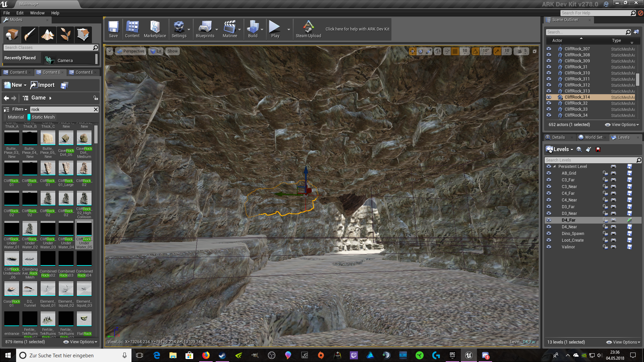The width and height of the screenshot is (644, 362).
Task: Open the Marketplace toolbar icon
Action: click(155, 29)
